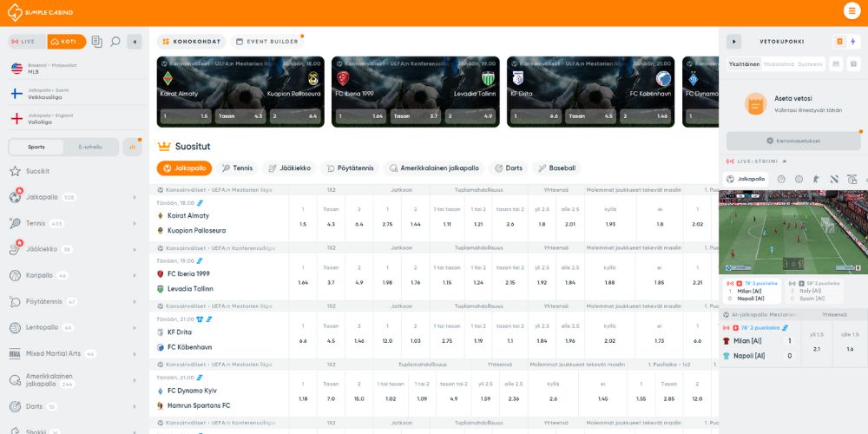The height and width of the screenshot is (434, 868).
Task: Select the Systeemi bet type tab
Action: pos(811,64)
